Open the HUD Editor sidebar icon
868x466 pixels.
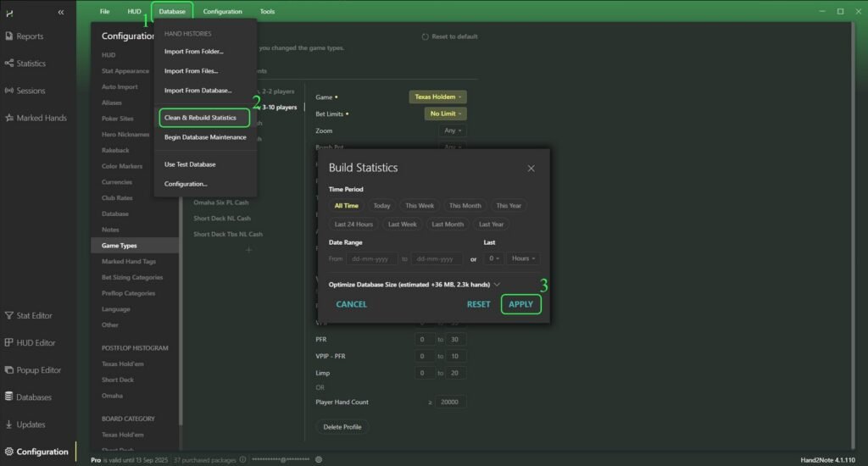tap(9, 342)
